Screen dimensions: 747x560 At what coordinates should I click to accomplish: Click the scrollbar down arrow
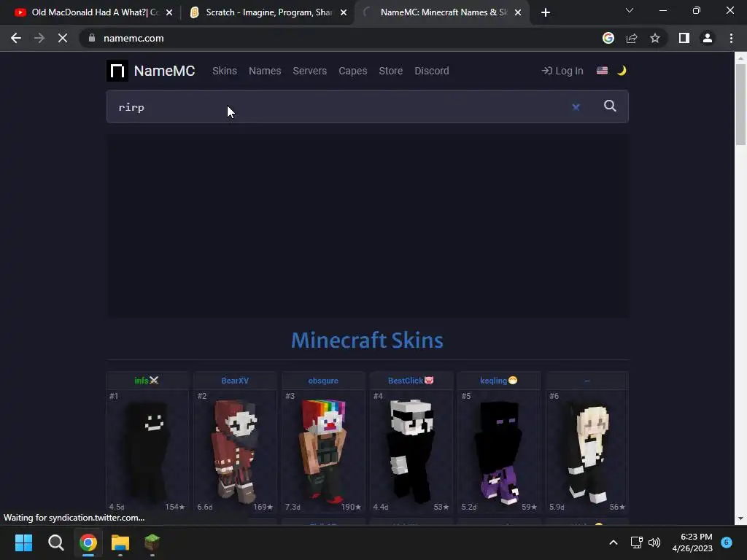point(740,518)
